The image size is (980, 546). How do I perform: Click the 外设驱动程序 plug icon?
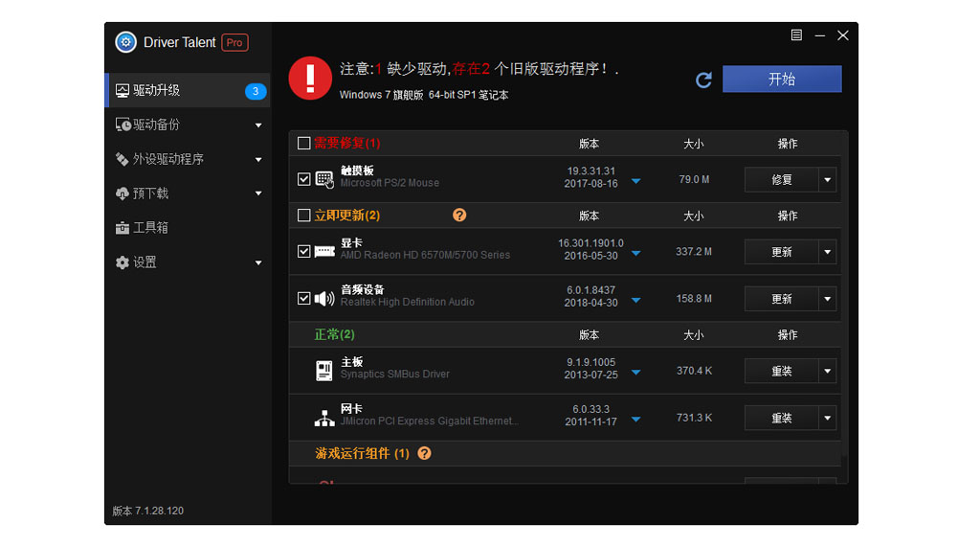(x=122, y=159)
